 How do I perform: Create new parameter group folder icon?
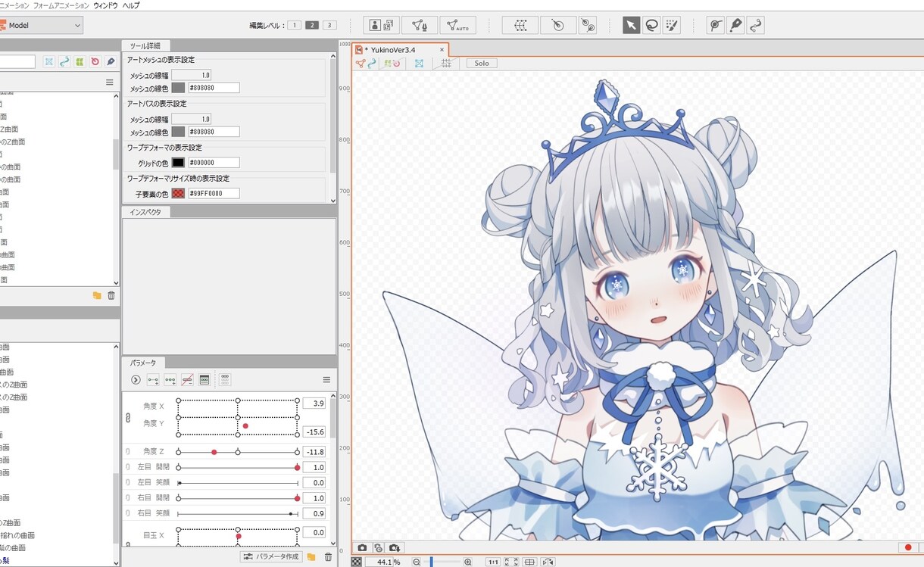click(311, 556)
